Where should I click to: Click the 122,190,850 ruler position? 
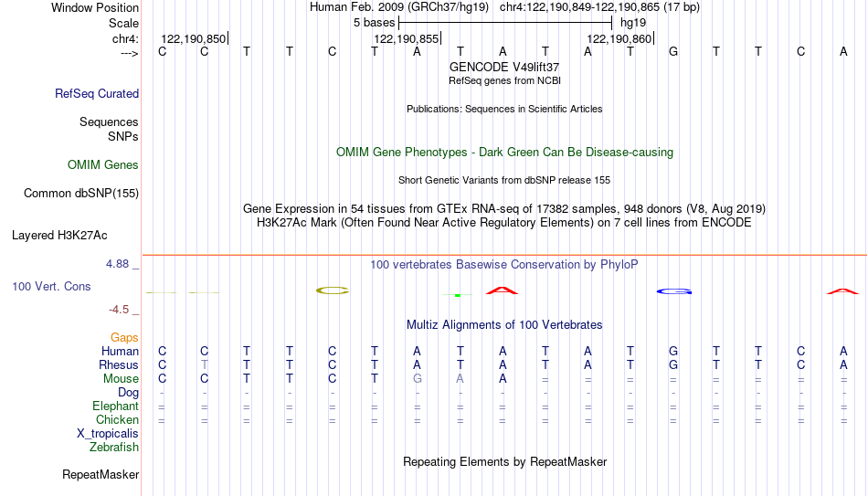click(194, 38)
